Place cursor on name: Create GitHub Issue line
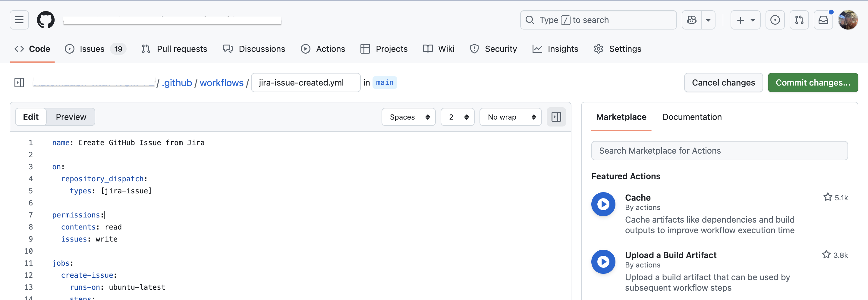The image size is (868, 300). point(128,142)
